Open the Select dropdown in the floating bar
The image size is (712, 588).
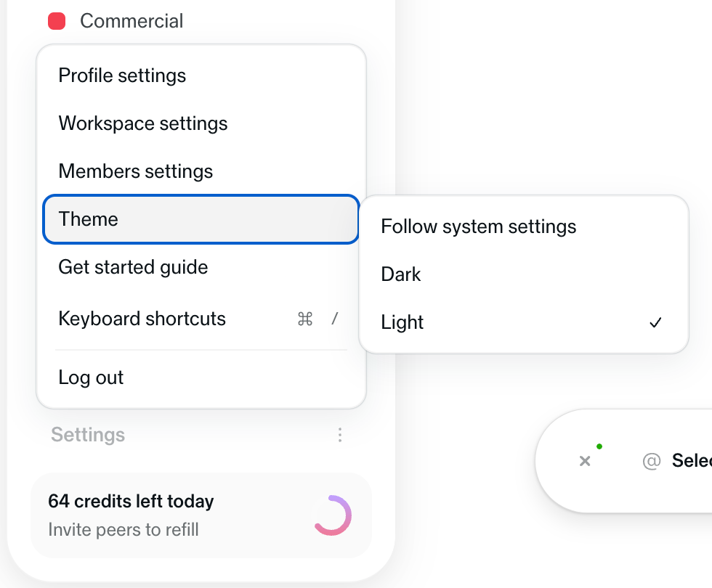click(691, 461)
